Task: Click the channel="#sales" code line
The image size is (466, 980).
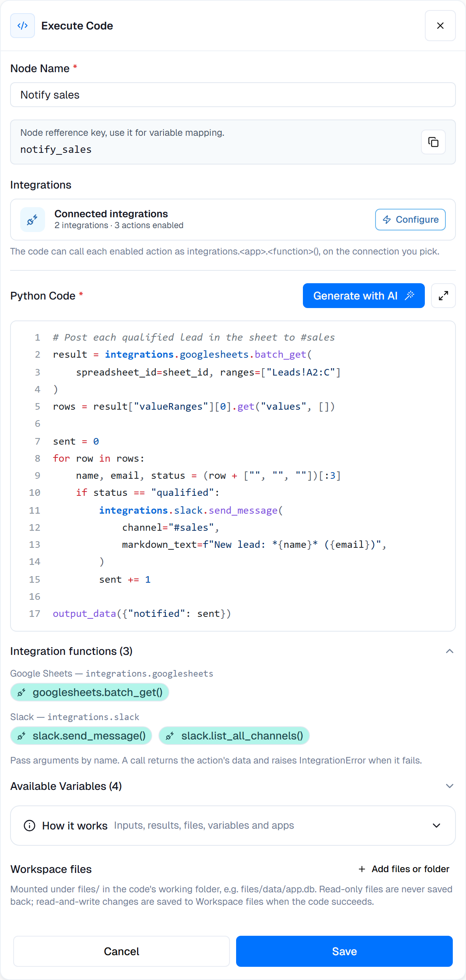Action: tap(171, 527)
